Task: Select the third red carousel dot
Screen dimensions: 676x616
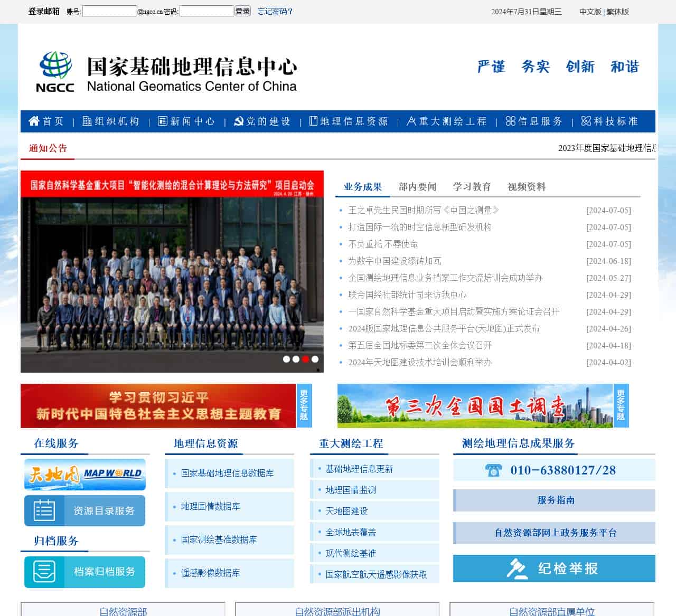Action: tap(305, 359)
